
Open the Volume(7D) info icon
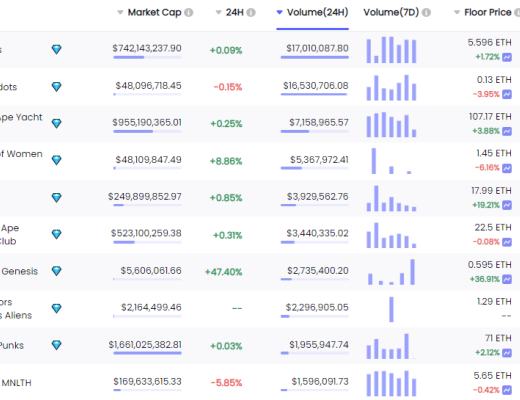coord(426,13)
